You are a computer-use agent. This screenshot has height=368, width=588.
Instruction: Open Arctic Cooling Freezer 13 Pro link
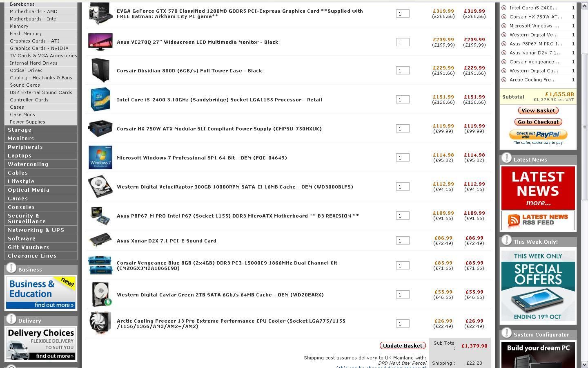pyautogui.click(x=231, y=323)
